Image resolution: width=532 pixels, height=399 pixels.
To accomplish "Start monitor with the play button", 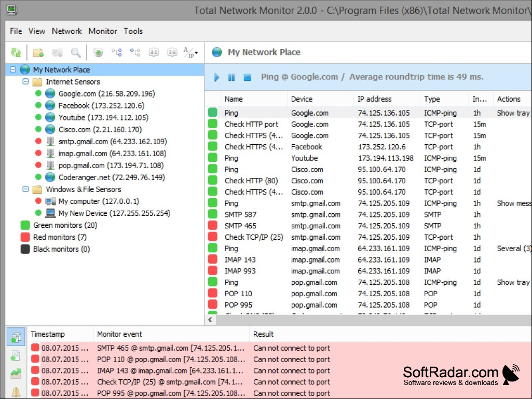I will tap(217, 77).
